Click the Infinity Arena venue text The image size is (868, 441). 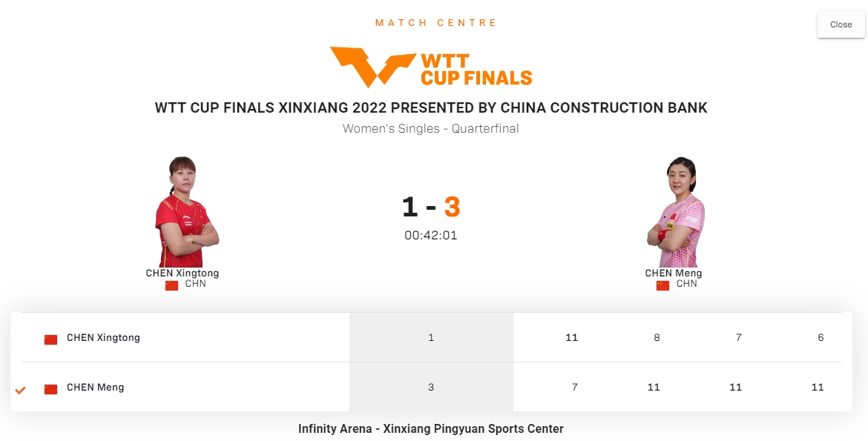[430, 429]
